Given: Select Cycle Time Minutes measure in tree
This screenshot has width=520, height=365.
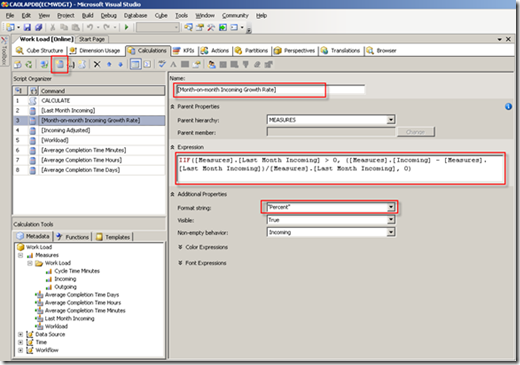Looking at the screenshot, I should tap(77, 271).
